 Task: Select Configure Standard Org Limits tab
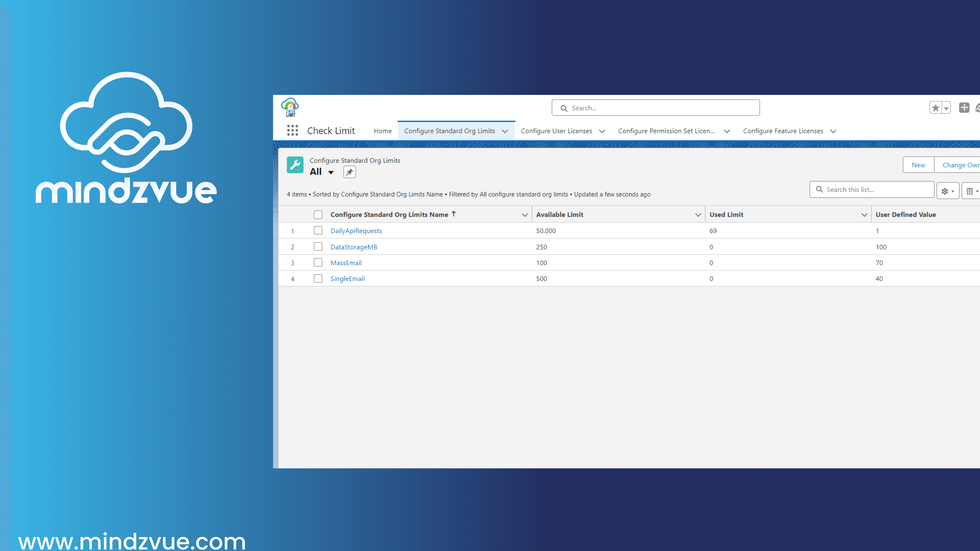coord(449,131)
